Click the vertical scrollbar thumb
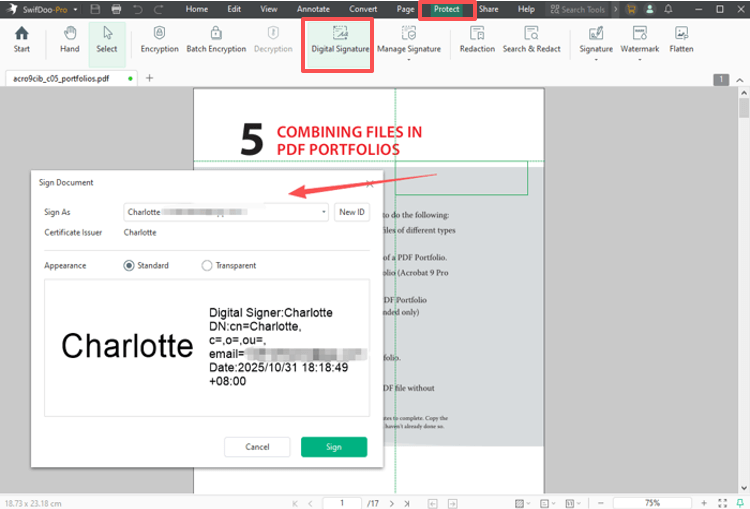The width and height of the screenshot is (750, 509). pos(744,108)
